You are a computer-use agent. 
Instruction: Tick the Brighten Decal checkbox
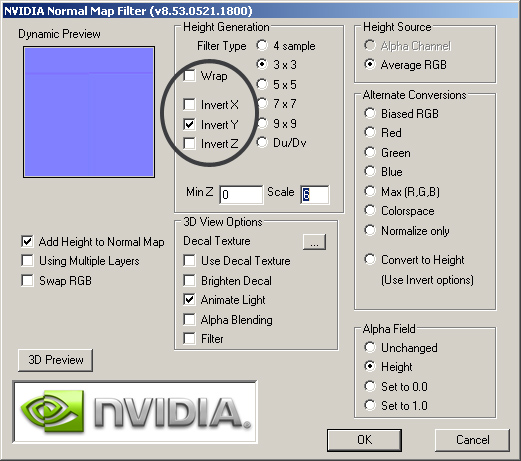[189, 280]
